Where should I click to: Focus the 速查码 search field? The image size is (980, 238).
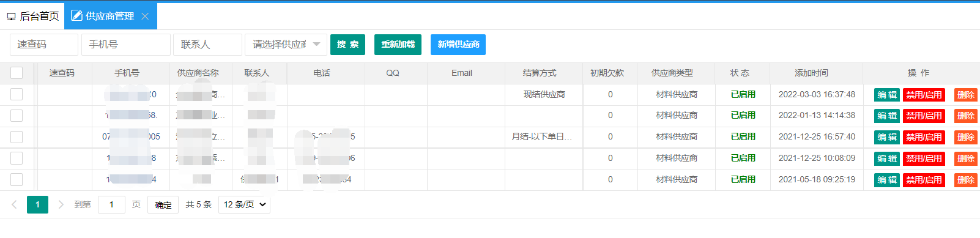pyautogui.click(x=44, y=45)
